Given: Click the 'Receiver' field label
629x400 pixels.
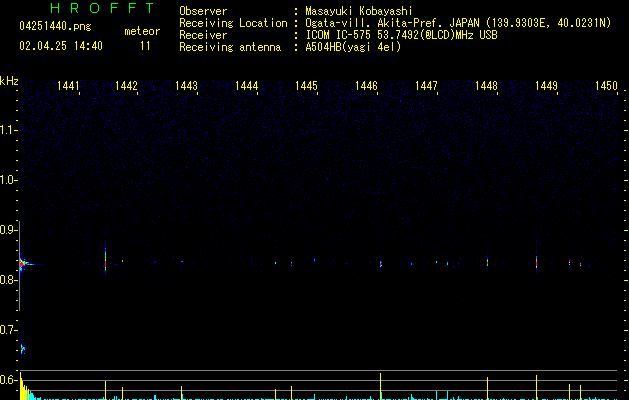Looking at the screenshot, I should tap(203, 35).
